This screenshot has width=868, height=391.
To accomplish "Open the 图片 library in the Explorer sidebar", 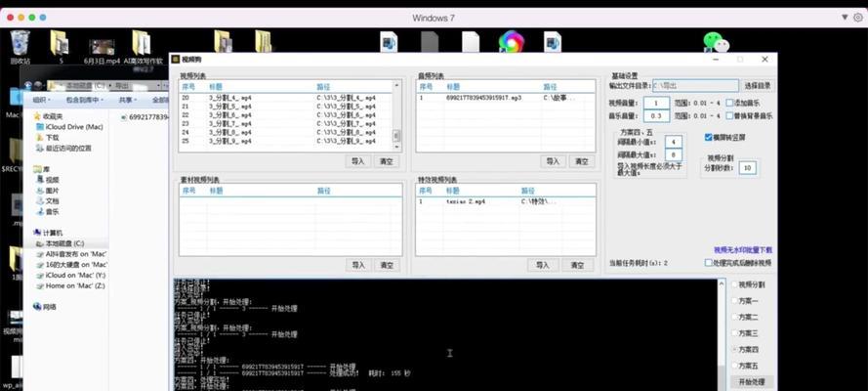I will click(x=48, y=191).
